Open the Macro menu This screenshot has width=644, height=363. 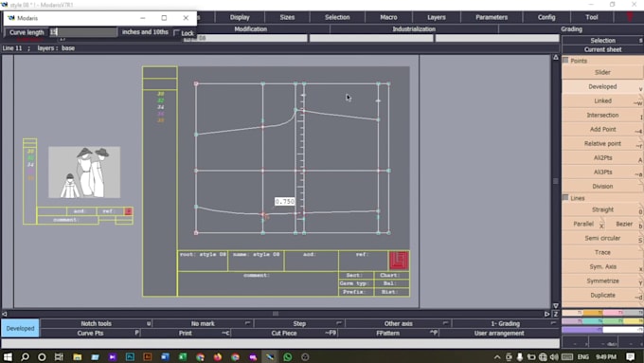point(388,17)
